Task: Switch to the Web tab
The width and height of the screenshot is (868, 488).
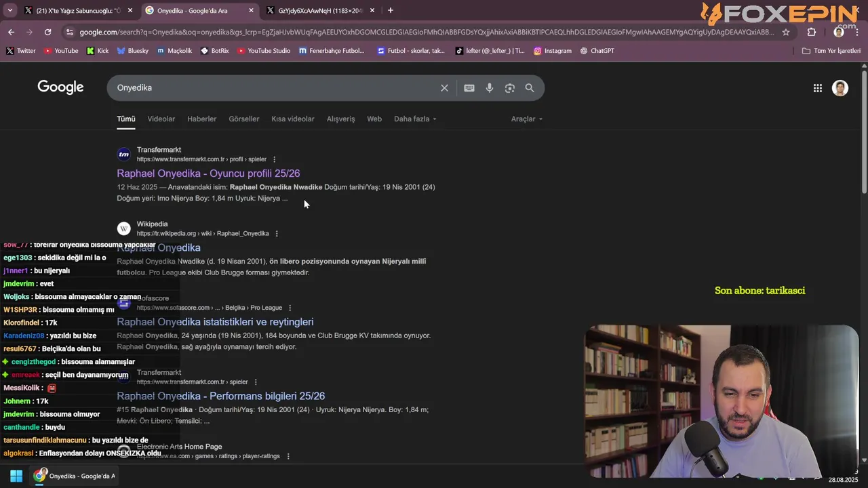Action: click(x=374, y=119)
